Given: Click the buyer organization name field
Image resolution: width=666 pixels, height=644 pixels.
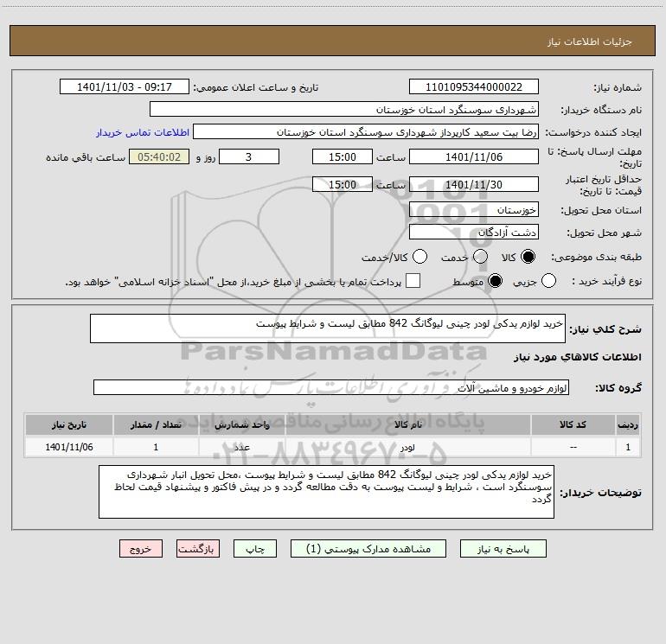Looking at the screenshot, I should coord(344,109).
